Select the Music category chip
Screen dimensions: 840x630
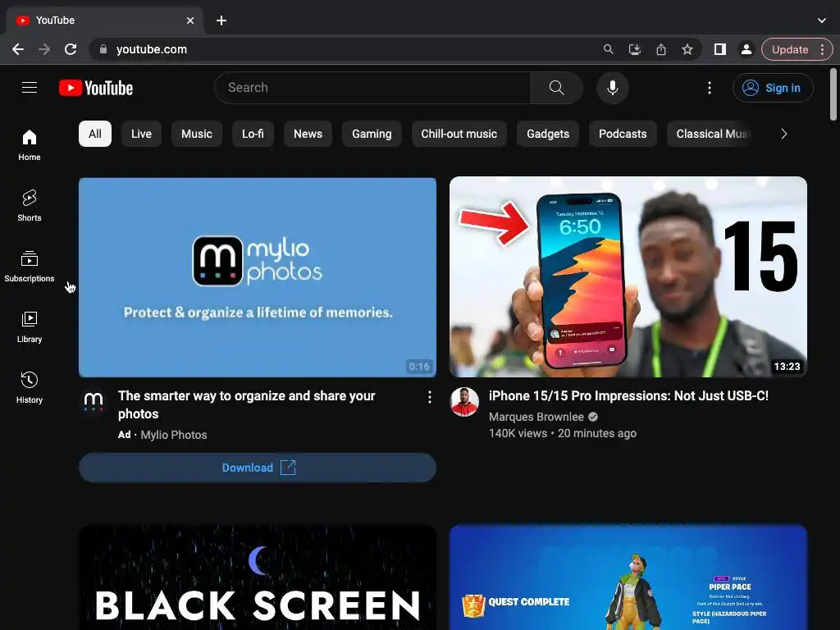click(197, 134)
